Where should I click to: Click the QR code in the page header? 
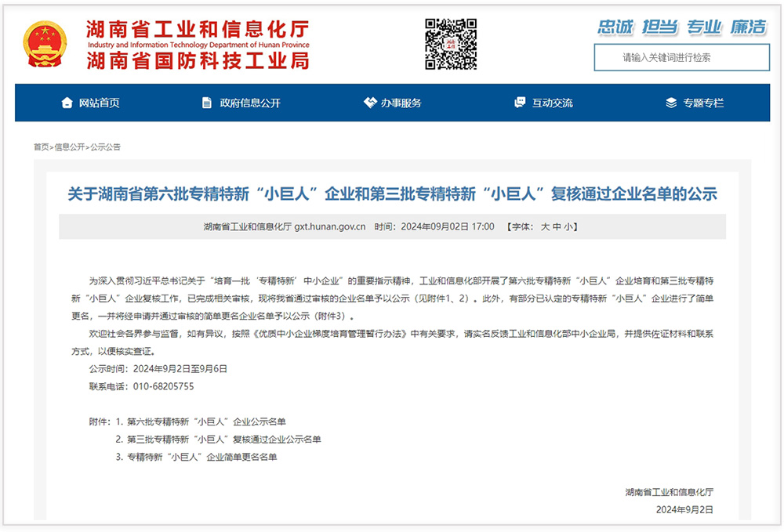451,43
